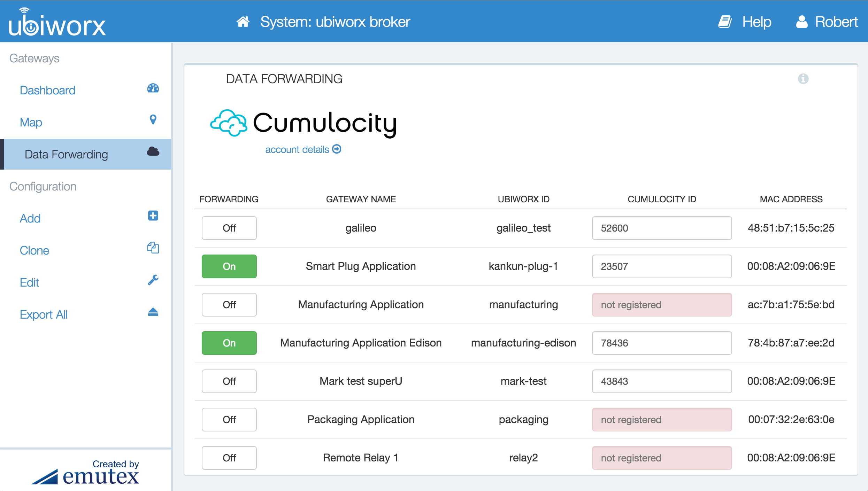The image size is (868, 491).
Task: Toggle forwarding for Manufacturing Application row
Action: pyautogui.click(x=229, y=305)
